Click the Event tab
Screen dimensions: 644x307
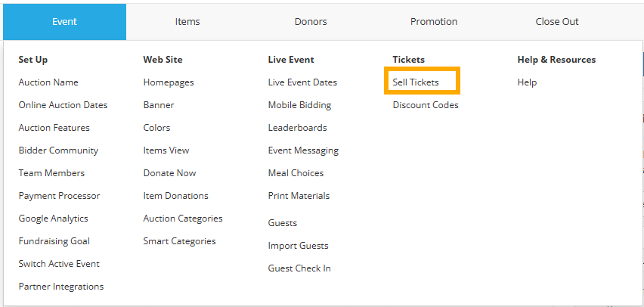[64, 22]
